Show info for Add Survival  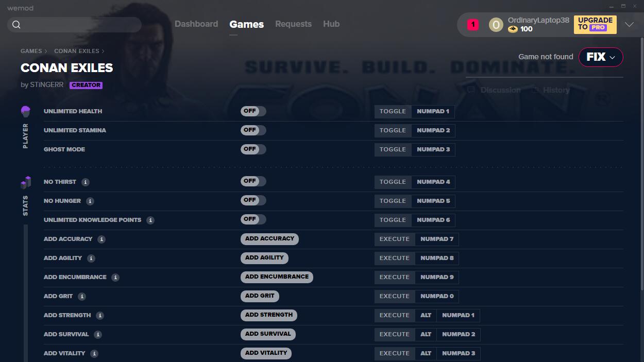click(x=98, y=335)
